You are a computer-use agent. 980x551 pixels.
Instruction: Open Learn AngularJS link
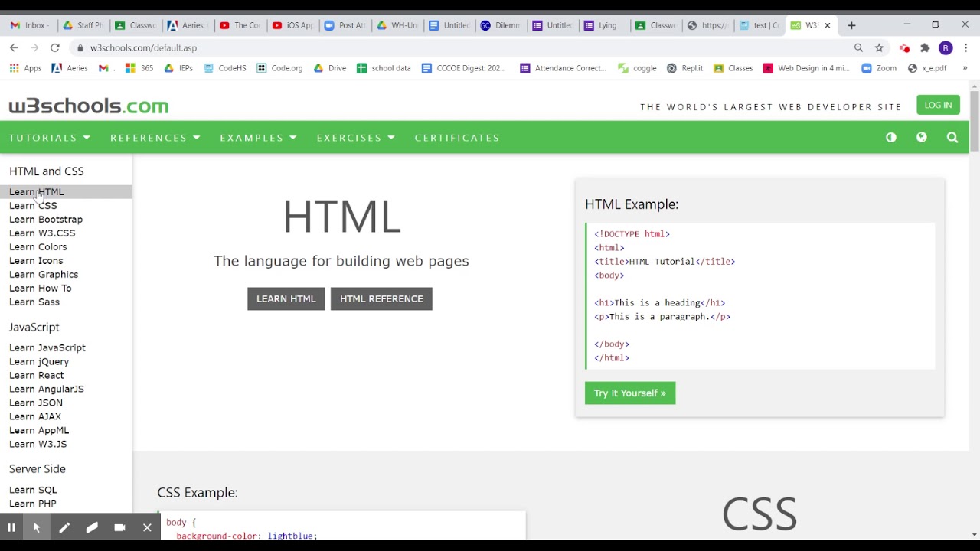(47, 390)
